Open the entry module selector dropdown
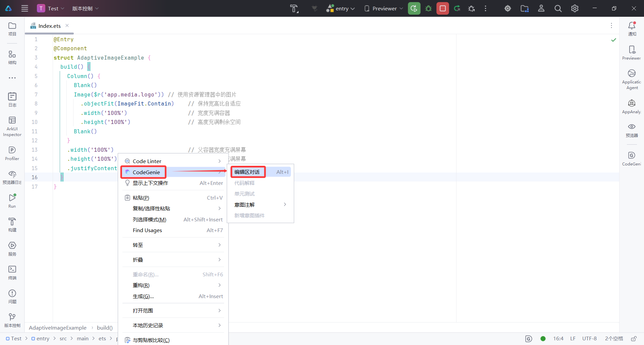644x345 pixels. (x=341, y=8)
